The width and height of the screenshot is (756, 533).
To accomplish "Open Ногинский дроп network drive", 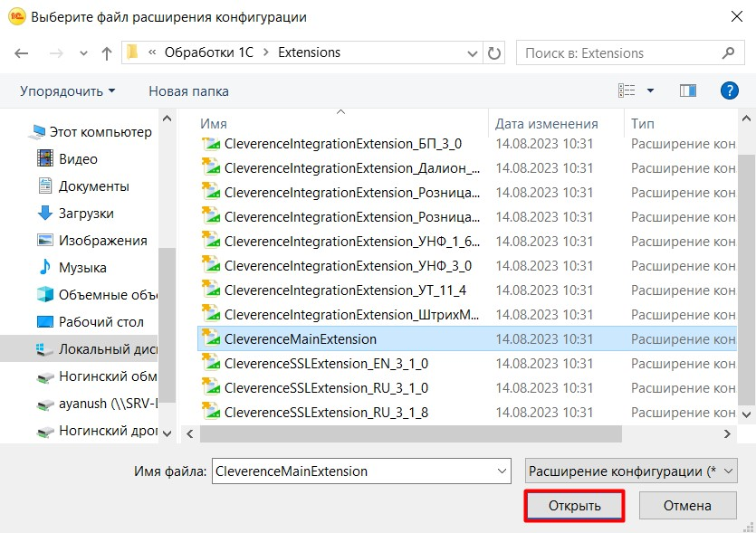I will pos(97,431).
